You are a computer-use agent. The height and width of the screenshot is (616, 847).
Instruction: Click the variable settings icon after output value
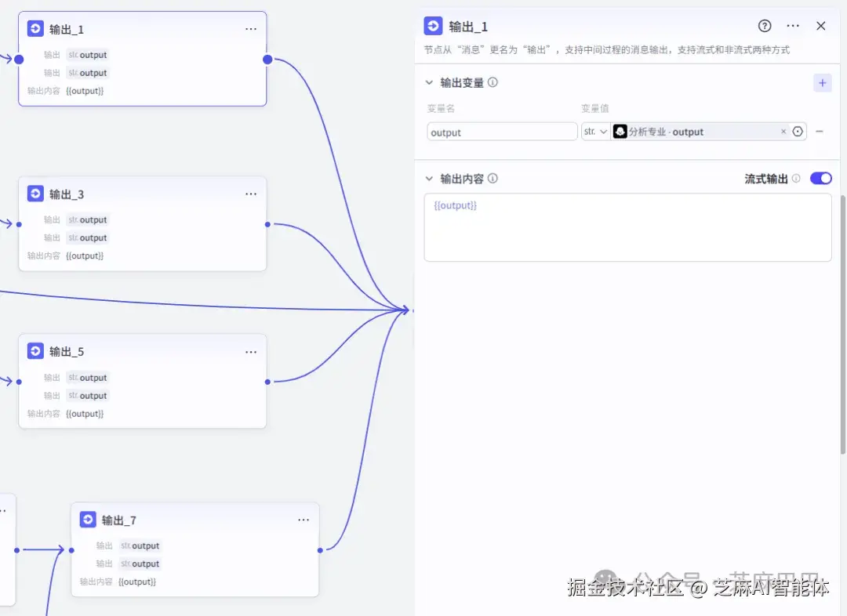point(798,131)
